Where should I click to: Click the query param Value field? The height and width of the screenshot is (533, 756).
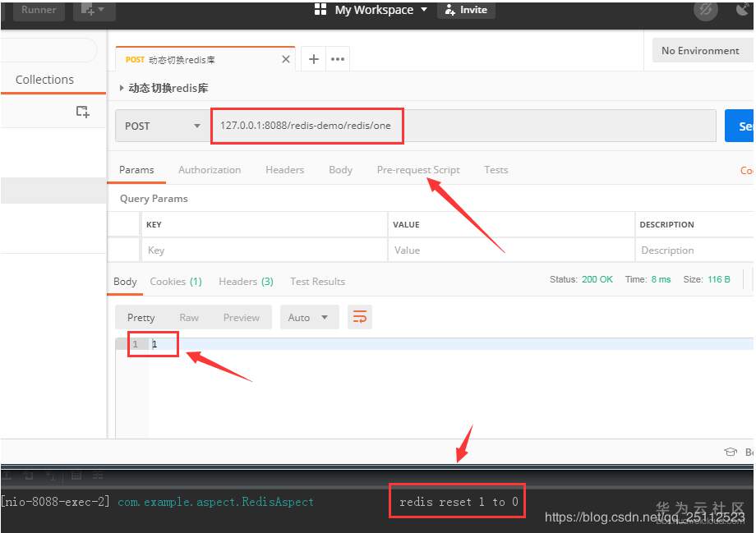511,250
